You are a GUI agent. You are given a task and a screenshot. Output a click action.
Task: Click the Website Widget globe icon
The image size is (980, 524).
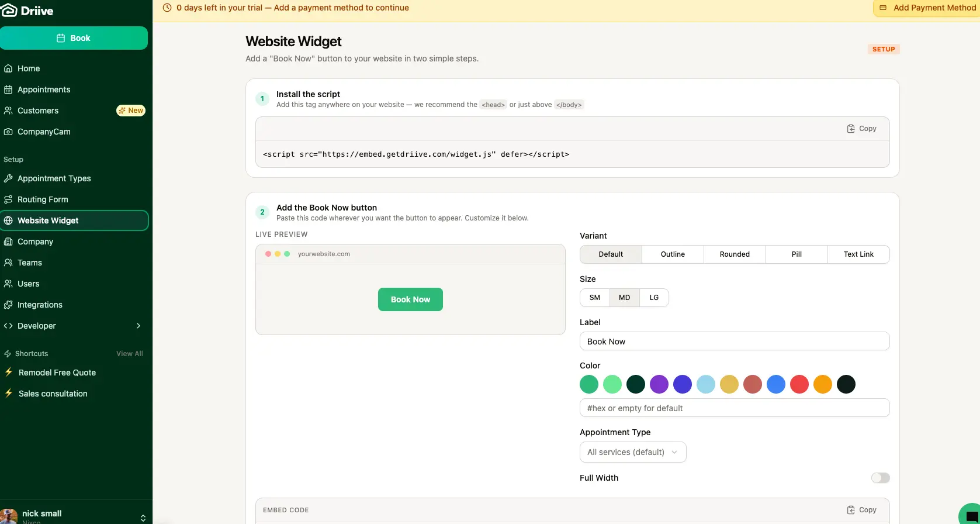(8, 220)
